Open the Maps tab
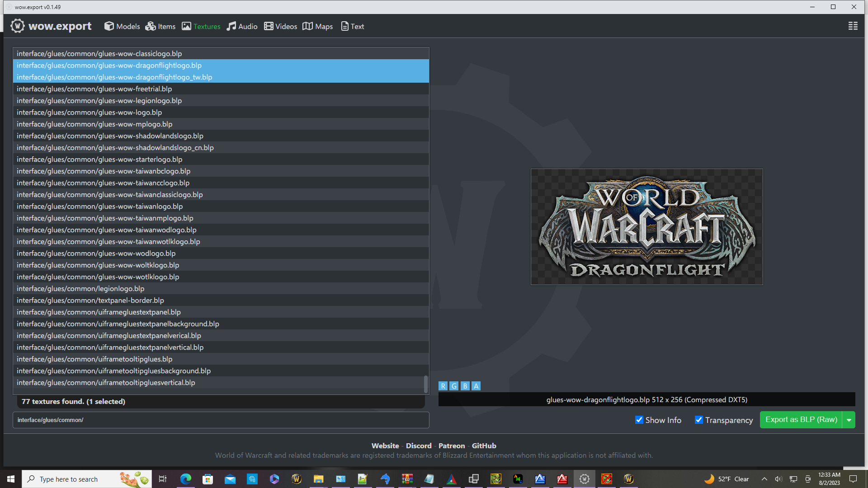This screenshot has height=488, width=868. (x=318, y=26)
